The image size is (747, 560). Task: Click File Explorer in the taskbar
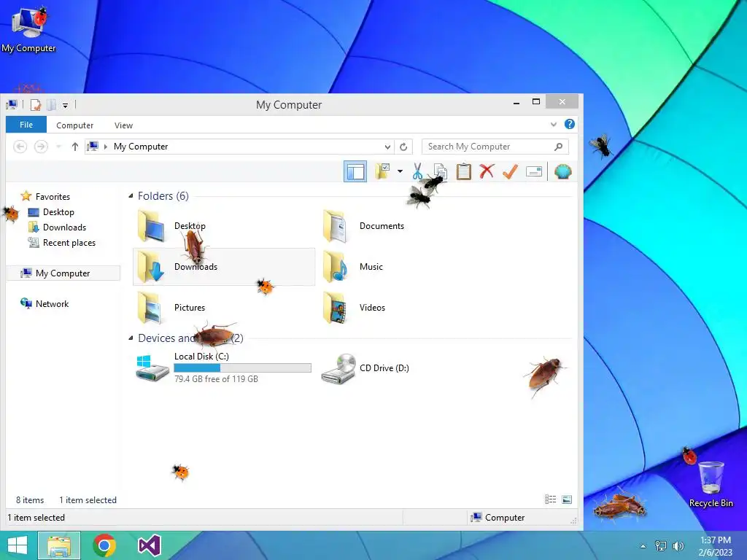coord(59,545)
